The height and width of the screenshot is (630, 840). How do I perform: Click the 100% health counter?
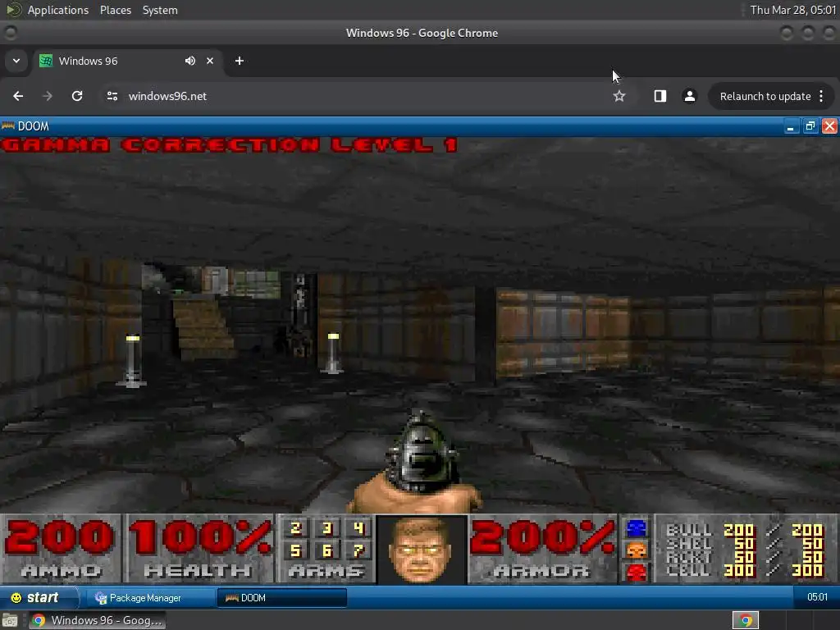pyautogui.click(x=200, y=537)
